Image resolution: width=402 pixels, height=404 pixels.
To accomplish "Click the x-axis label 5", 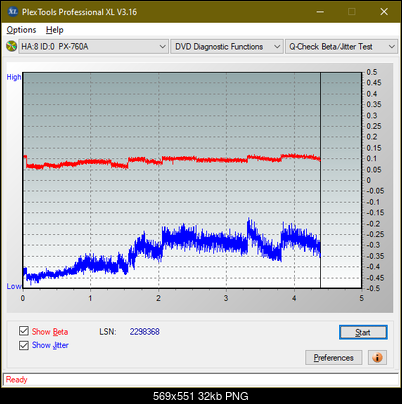I will pyautogui.click(x=362, y=298).
